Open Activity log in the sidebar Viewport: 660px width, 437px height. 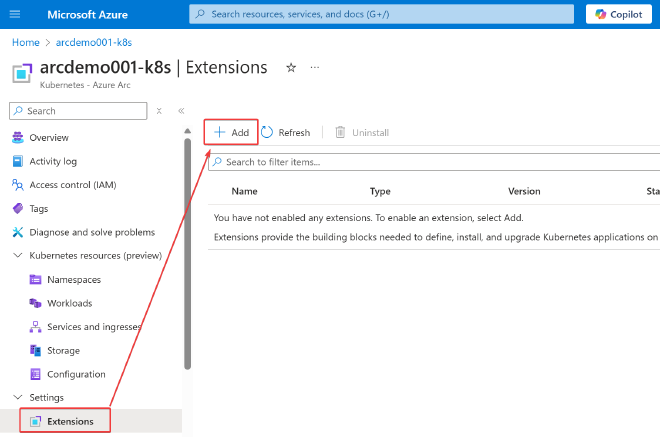click(53, 161)
